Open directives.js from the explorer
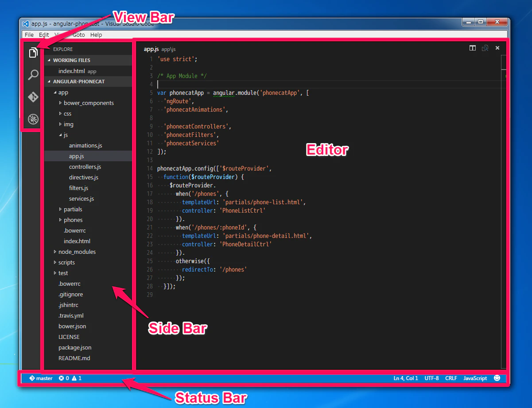Image resolution: width=532 pixels, height=408 pixels. point(84,177)
